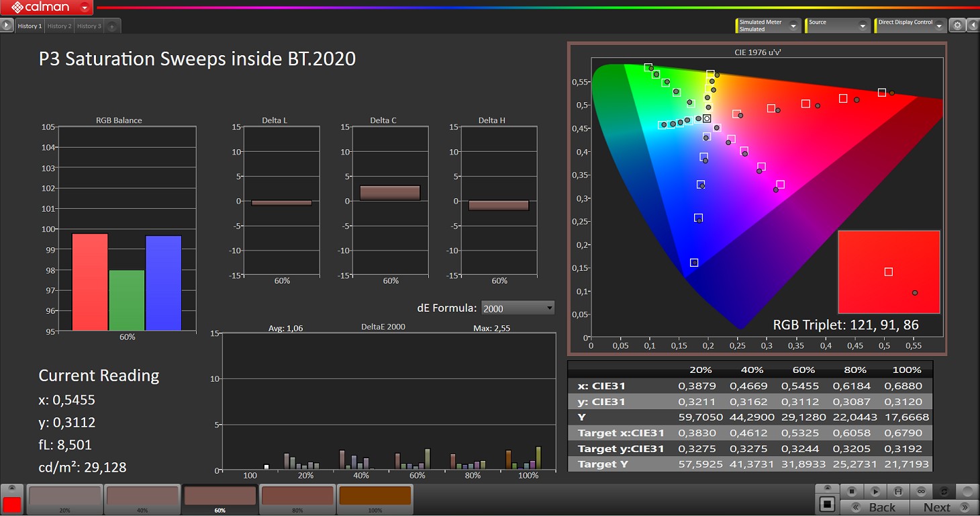Toggle the round record button in the bottom right

point(967,492)
